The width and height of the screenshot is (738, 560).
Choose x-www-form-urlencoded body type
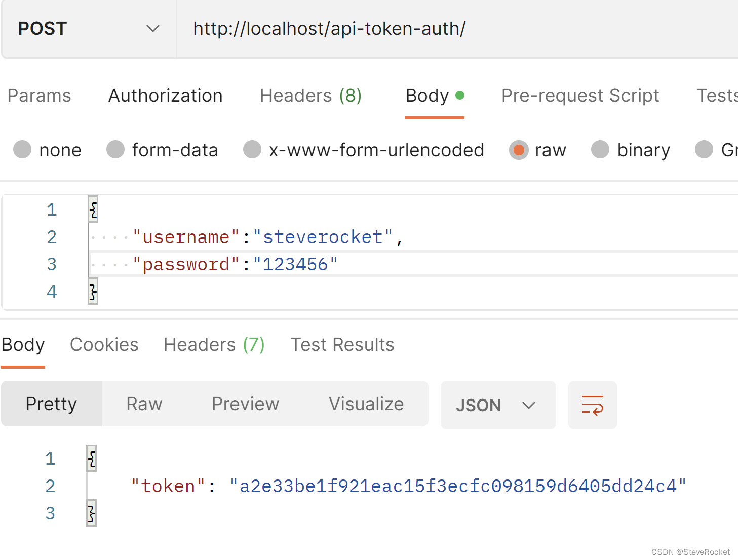[252, 150]
